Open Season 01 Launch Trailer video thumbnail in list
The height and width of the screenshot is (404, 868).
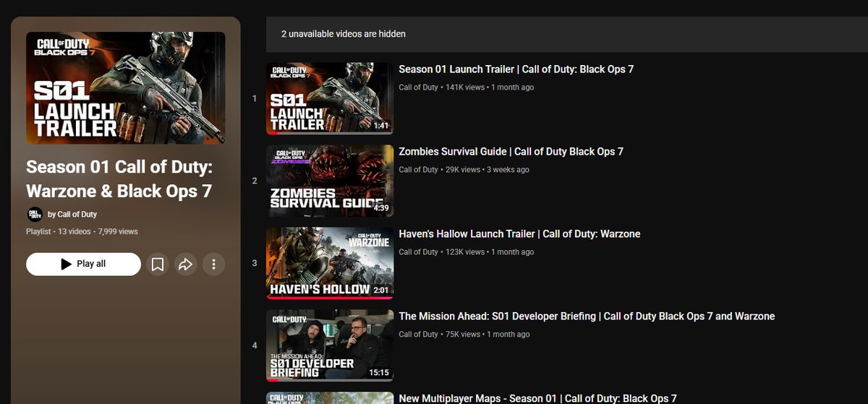pos(330,98)
